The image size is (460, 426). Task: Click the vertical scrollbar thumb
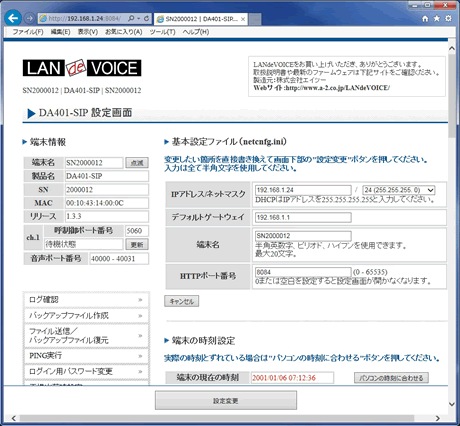click(x=452, y=96)
